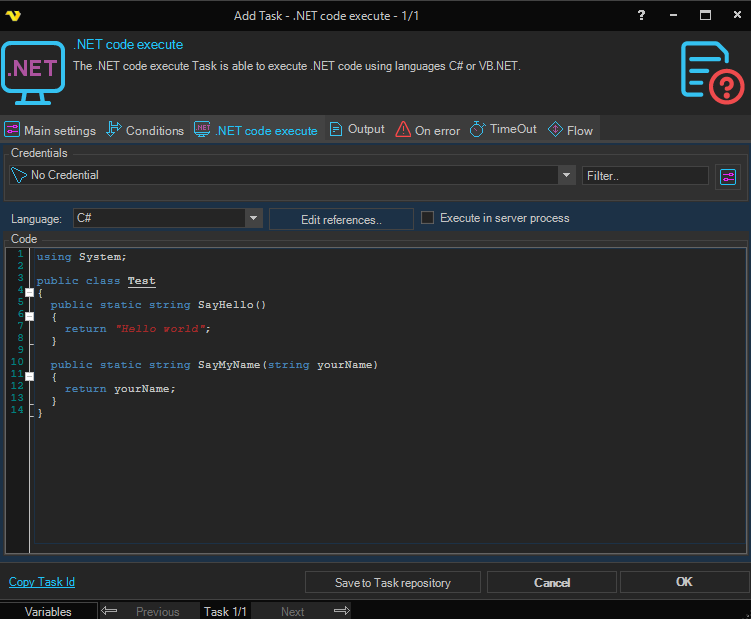
Task: Go to previous task arrow icon
Action: 110,610
